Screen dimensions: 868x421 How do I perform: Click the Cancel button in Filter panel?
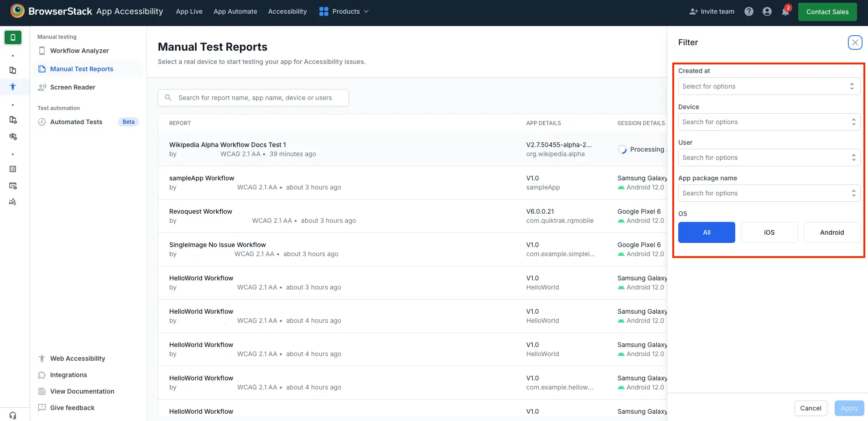click(810, 408)
